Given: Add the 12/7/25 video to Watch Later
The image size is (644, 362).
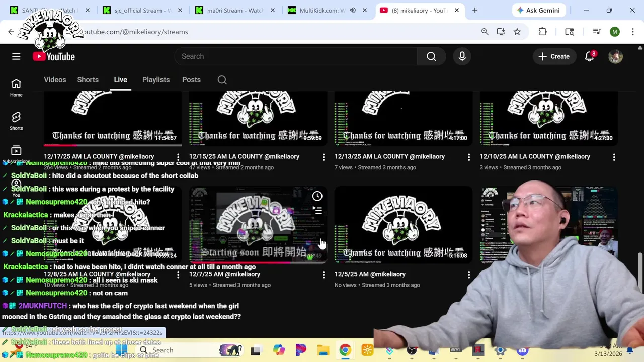Looking at the screenshot, I should (x=317, y=196).
